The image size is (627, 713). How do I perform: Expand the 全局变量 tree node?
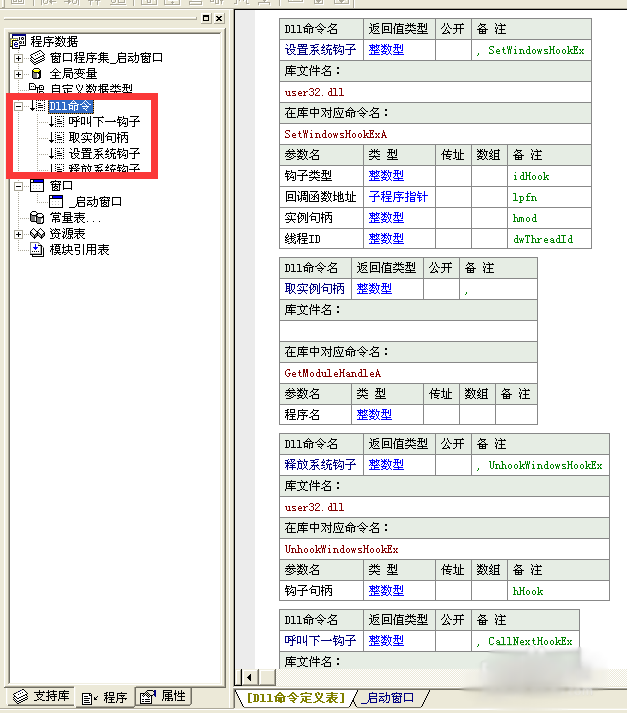[19, 73]
